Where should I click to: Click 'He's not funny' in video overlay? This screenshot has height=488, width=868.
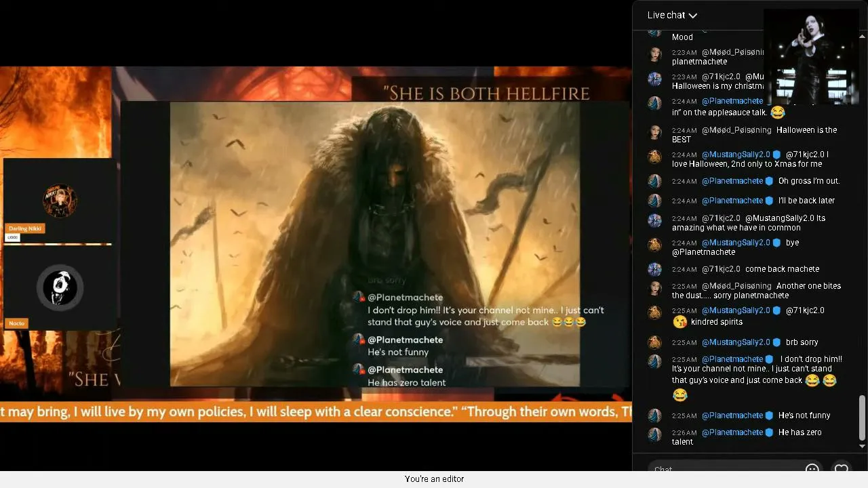point(398,352)
